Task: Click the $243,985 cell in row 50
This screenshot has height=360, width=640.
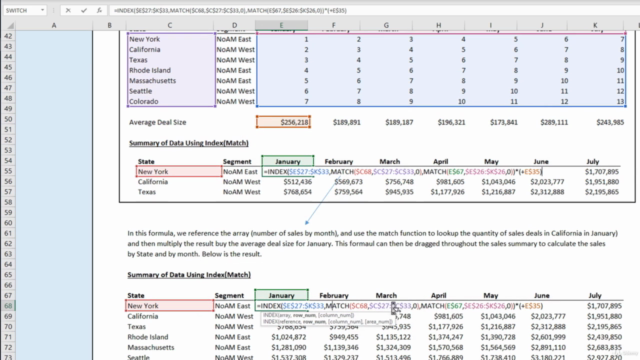Action: coord(610,122)
